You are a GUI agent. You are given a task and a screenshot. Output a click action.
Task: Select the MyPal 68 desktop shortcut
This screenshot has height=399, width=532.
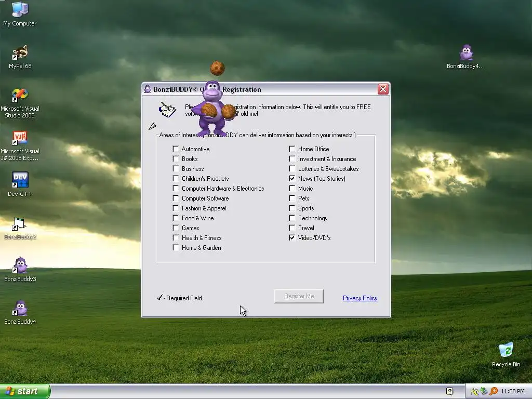pyautogui.click(x=20, y=57)
